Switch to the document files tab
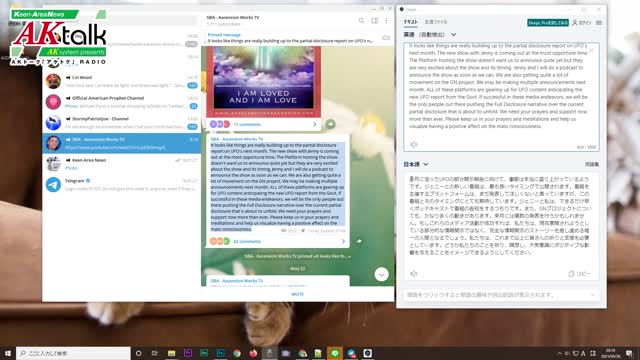The height and width of the screenshot is (360, 640). 436,22
